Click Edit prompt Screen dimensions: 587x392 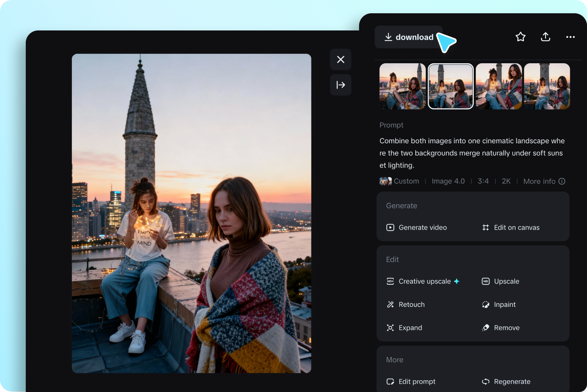tap(411, 381)
